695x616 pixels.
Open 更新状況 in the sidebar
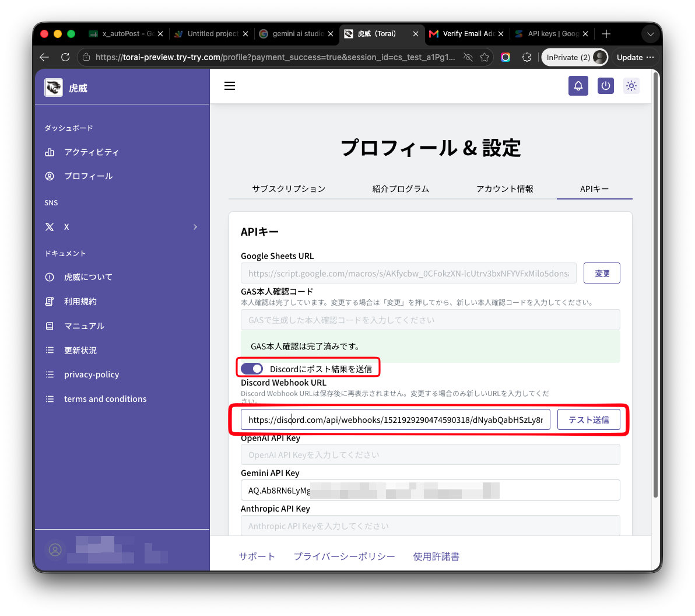click(x=80, y=351)
